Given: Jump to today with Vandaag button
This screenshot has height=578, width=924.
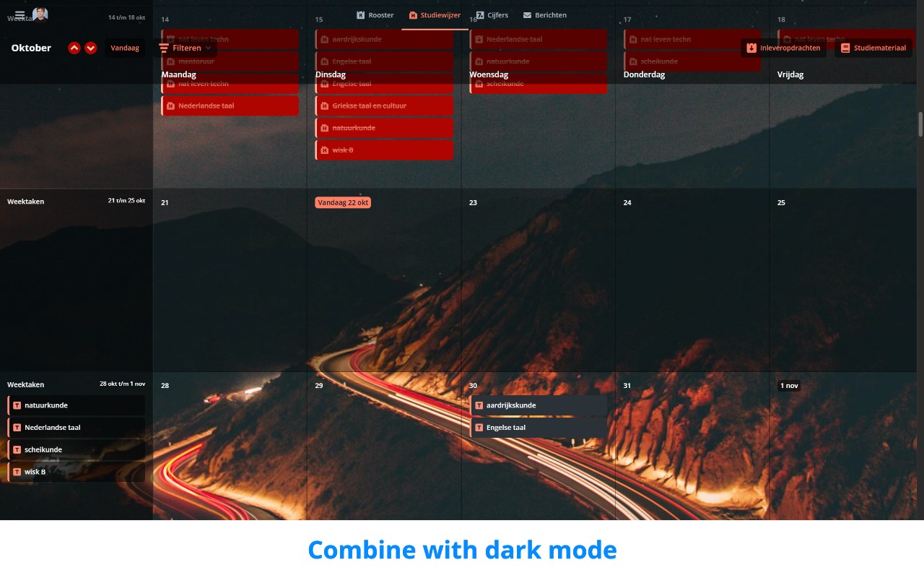Looking at the screenshot, I should click(x=125, y=48).
